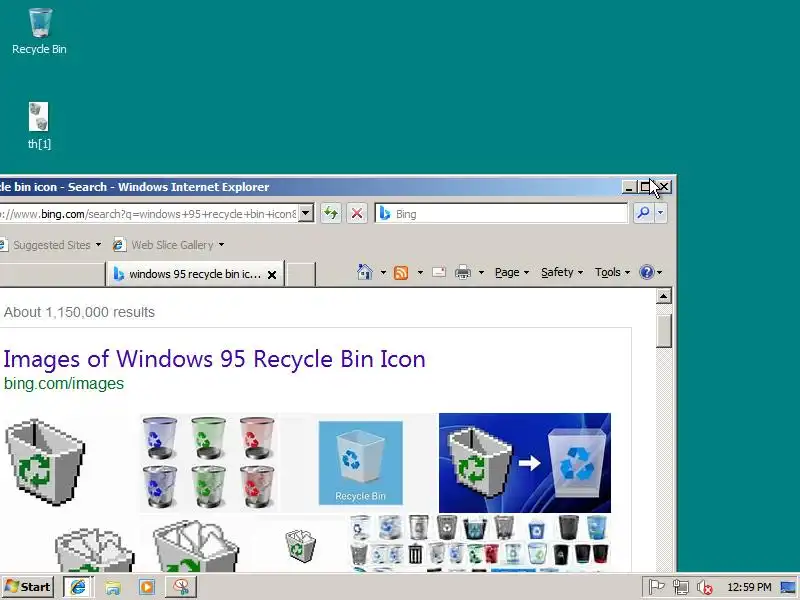The image size is (800, 600).
Task: Open the Snipping Tool taskbar icon
Action: pyautogui.click(x=181, y=587)
